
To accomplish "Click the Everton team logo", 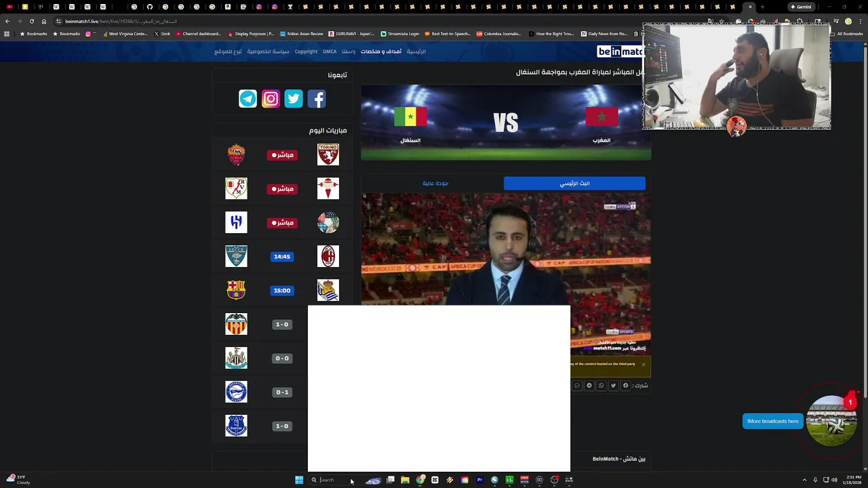I will [x=236, y=426].
